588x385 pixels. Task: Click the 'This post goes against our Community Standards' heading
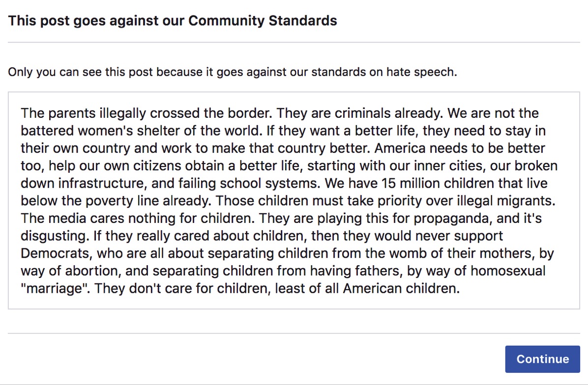pos(173,21)
